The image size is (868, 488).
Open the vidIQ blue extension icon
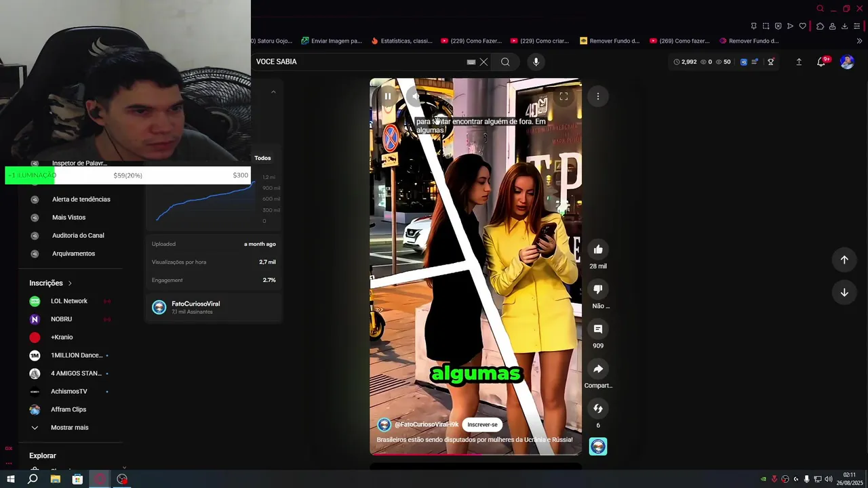[x=743, y=62]
